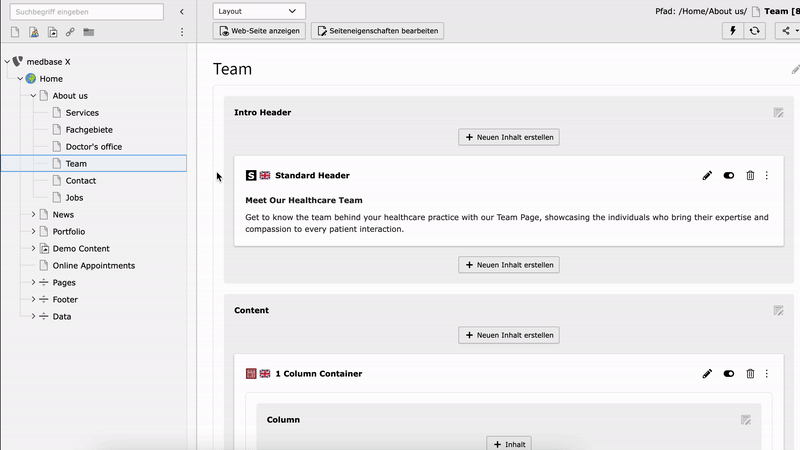Click the medbase X TYPO3 root icon
The image size is (800, 450).
[18, 61]
